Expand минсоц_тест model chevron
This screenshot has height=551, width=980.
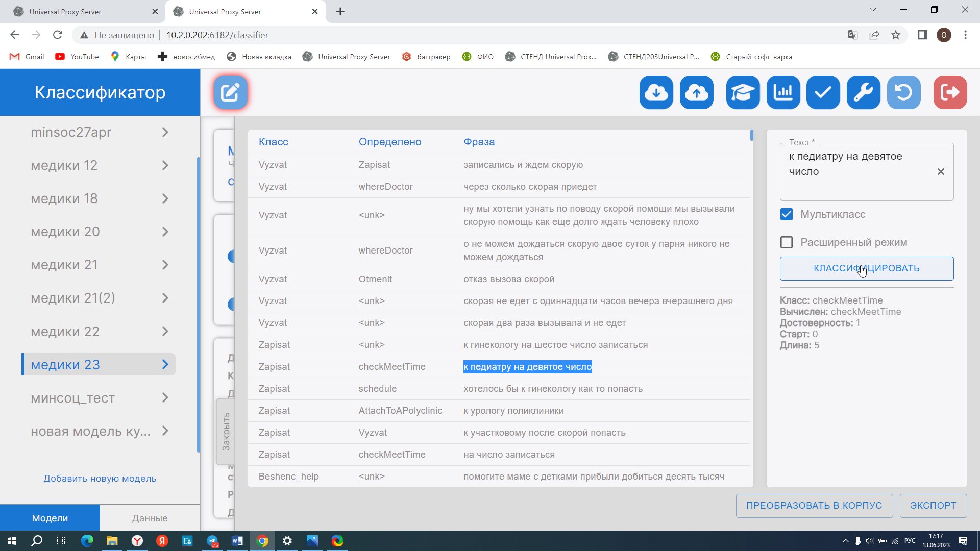(x=165, y=398)
